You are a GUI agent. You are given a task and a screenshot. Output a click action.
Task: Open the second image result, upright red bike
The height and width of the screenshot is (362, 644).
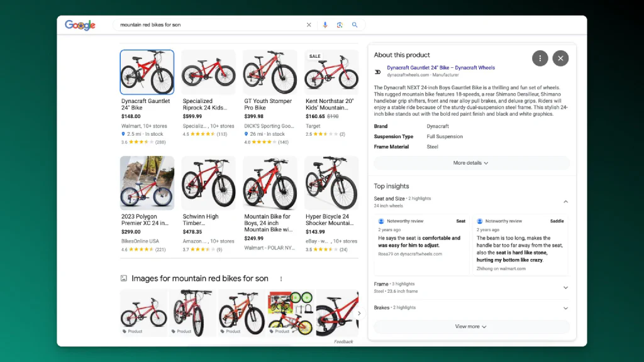pos(192,313)
